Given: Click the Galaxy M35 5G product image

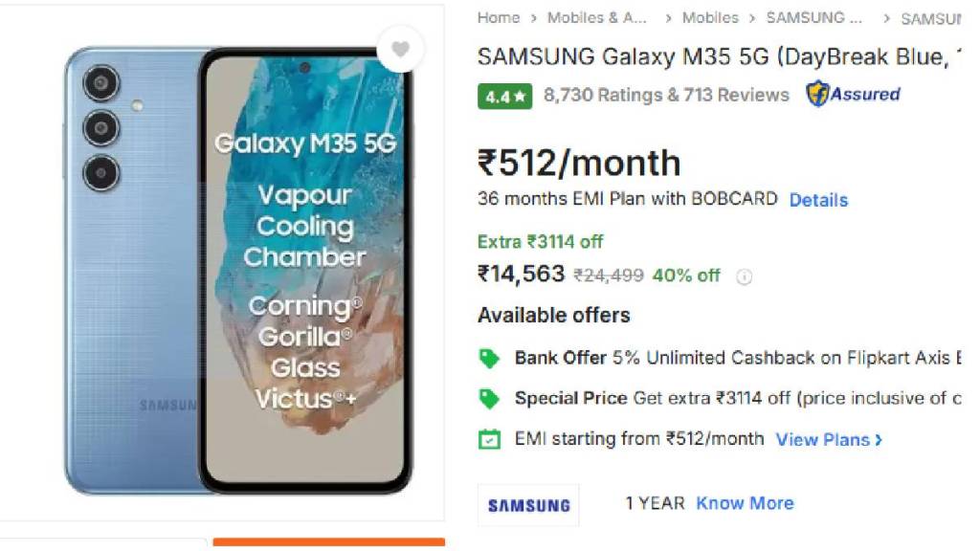Looking at the screenshot, I should (238, 271).
